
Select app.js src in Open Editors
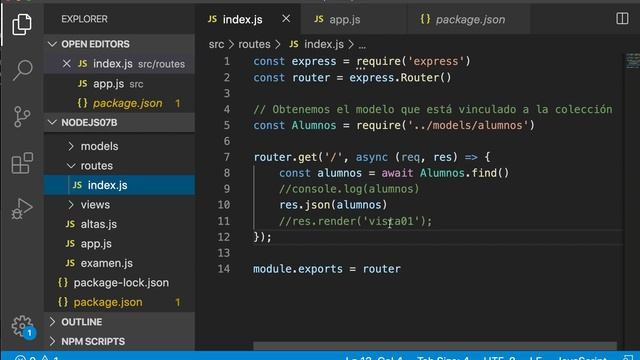[119, 84]
